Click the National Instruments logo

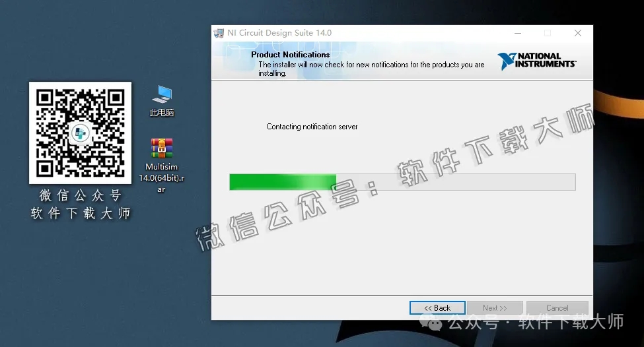click(x=537, y=61)
